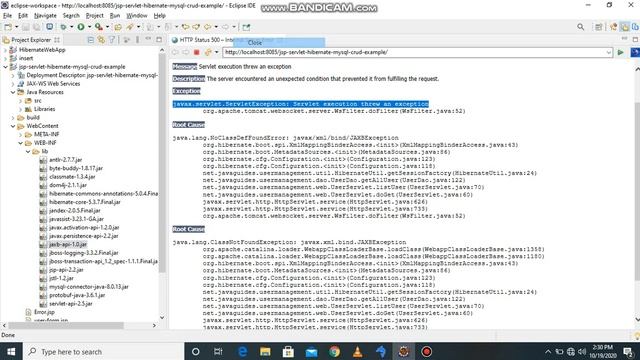The height and width of the screenshot is (360, 640).
Task: Click the green Run toolbar button
Action: pyautogui.click(x=81, y=27)
